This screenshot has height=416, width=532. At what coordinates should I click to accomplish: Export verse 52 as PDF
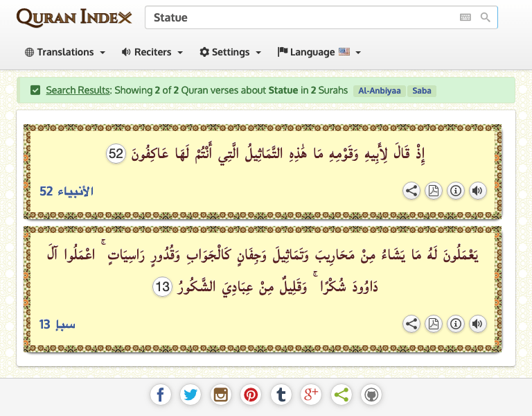(433, 191)
